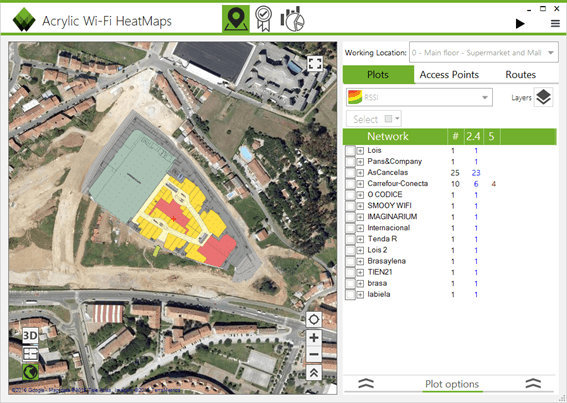Expand the Lois 2 network node
The image size is (567, 403).
point(360,250)
